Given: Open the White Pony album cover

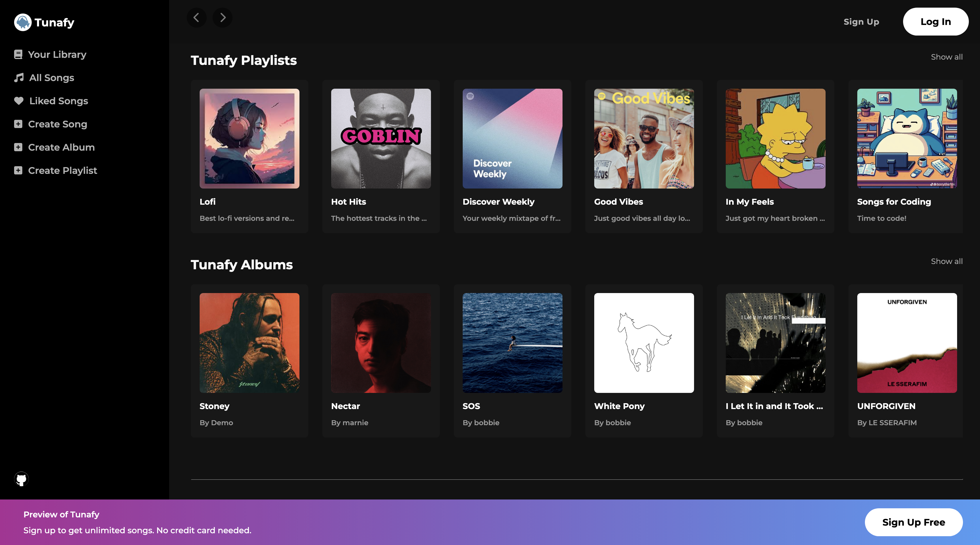Looking at the screenshot, I should coord(644,342).
